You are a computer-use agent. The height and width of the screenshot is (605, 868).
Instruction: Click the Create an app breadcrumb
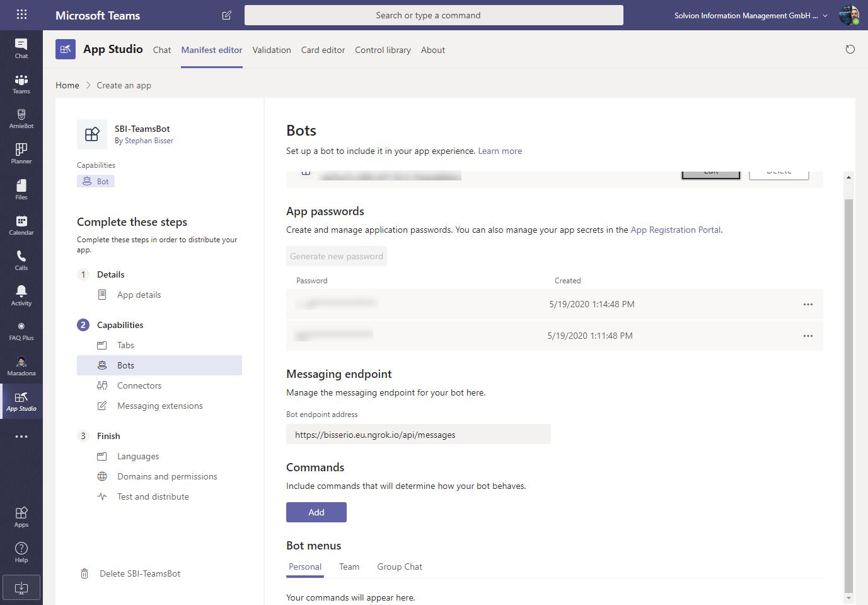(x=124, y=85)
